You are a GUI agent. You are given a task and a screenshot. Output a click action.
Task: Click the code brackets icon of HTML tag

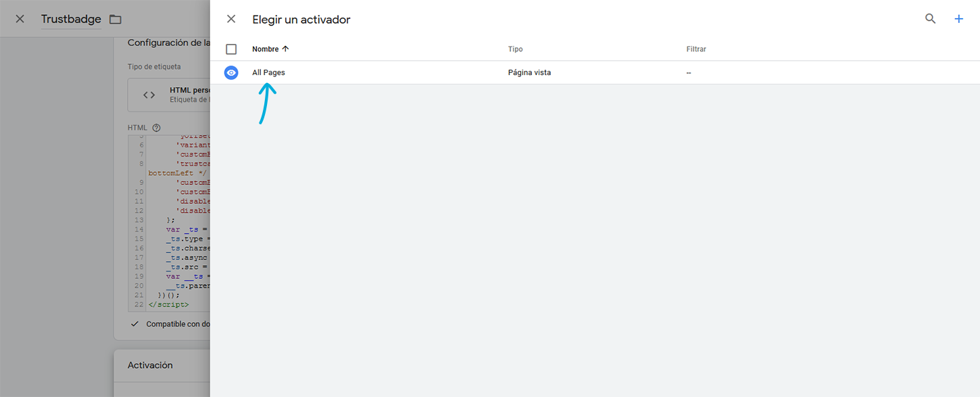[149, 95]
